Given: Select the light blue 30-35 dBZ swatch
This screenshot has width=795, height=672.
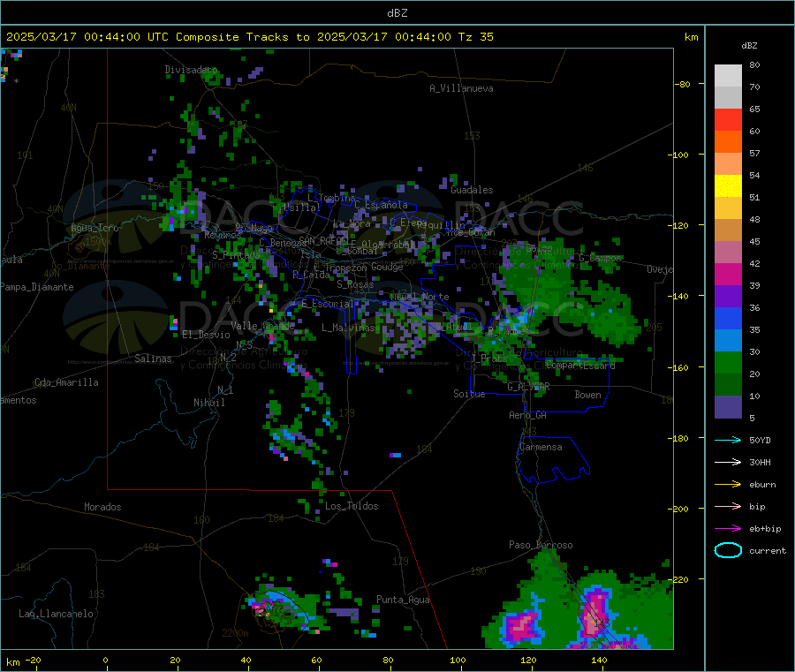Looking at the screenshot, I should 728,341.
